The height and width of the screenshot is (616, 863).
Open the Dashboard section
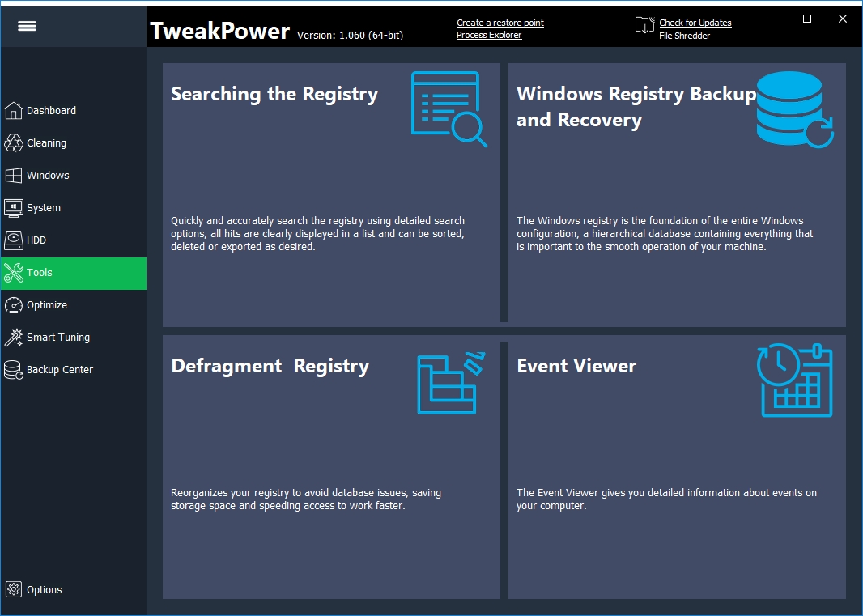pos(51,110)
